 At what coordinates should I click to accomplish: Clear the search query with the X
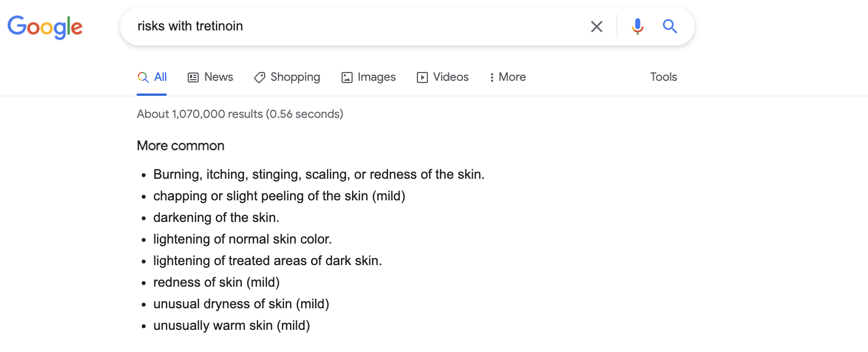(x=596, y=27)
